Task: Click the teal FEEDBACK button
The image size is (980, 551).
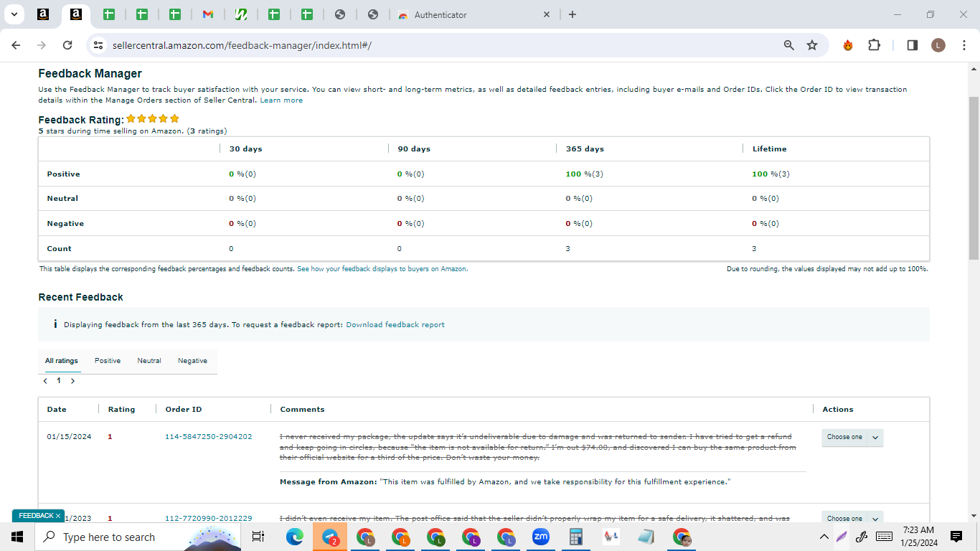Action: click(39, 516)
